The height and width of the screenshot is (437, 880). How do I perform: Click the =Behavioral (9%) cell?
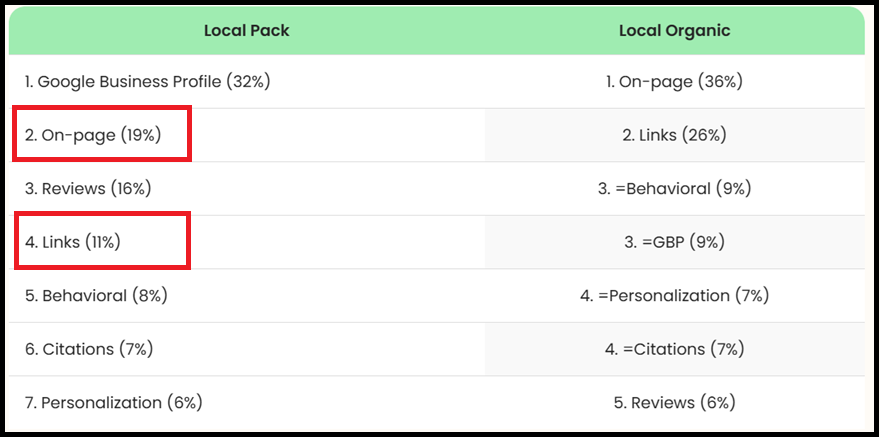(x=674, y=188)
